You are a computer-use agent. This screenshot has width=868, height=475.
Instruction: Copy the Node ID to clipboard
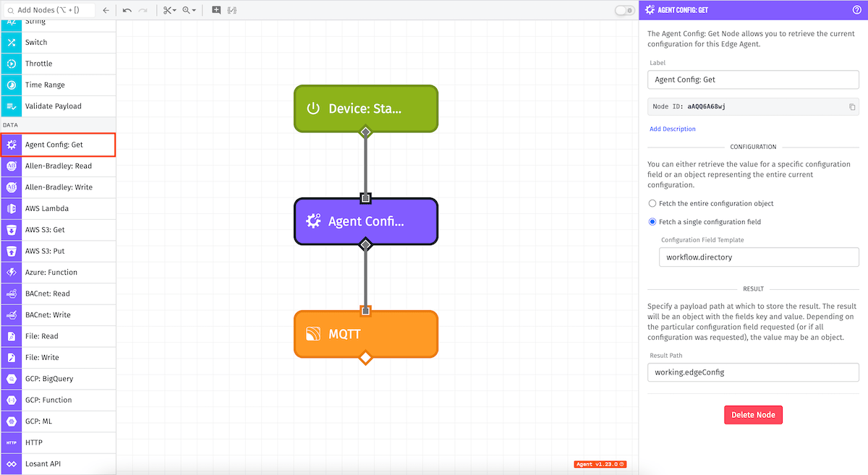coord(852,107)
